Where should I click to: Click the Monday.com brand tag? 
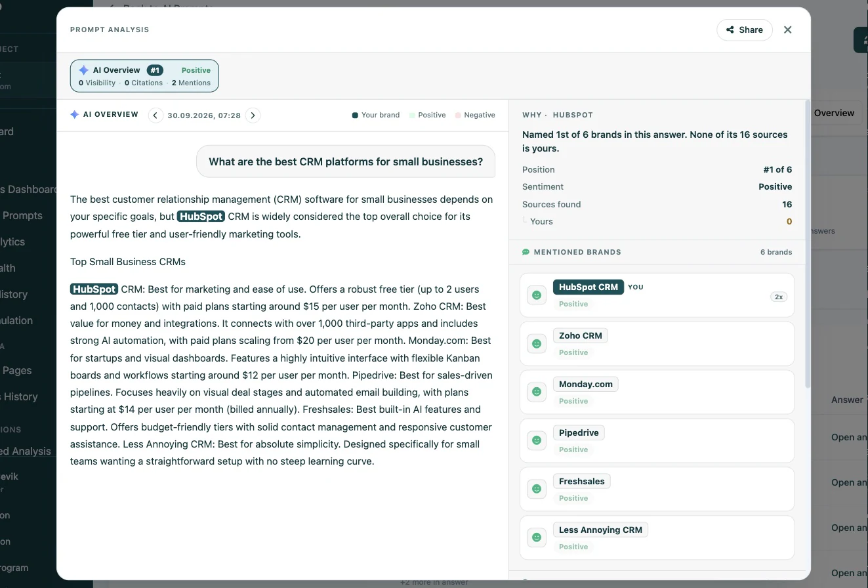586,384
